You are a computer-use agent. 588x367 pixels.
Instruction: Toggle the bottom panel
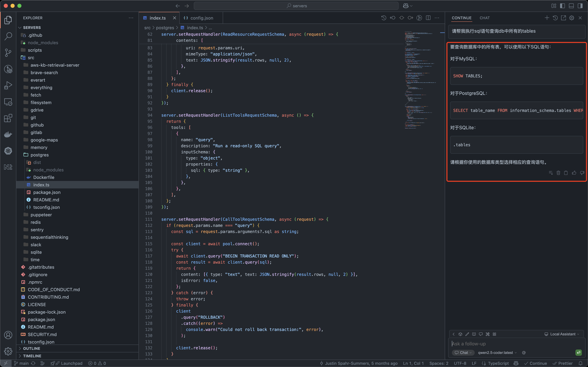[571, 6]
